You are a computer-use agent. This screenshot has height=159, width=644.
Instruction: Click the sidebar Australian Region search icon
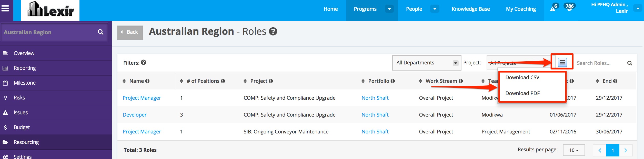(x=100, y=32)
